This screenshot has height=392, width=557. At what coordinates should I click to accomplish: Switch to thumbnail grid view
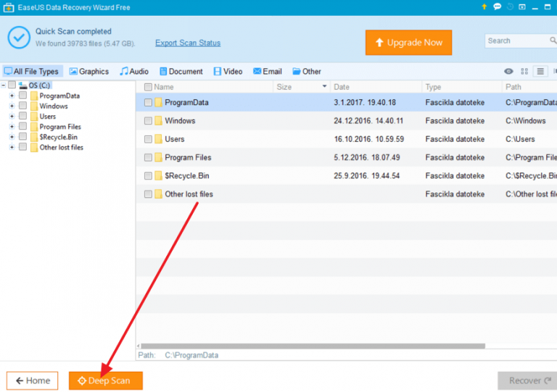coord(524,71)
